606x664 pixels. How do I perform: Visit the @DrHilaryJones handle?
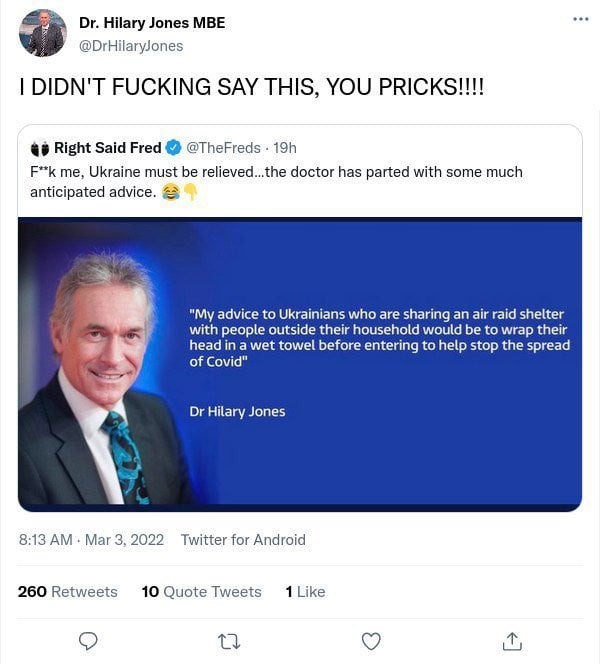pos(131,45)
